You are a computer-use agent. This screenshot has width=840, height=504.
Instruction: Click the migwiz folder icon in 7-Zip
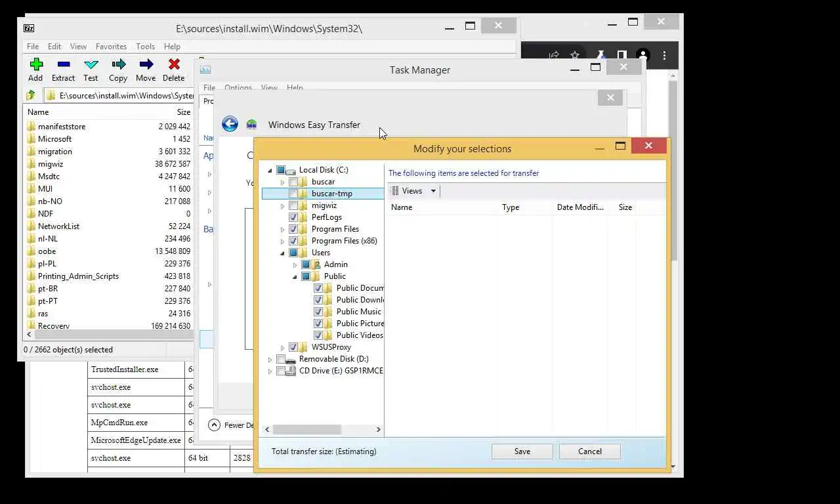[31, 164]
